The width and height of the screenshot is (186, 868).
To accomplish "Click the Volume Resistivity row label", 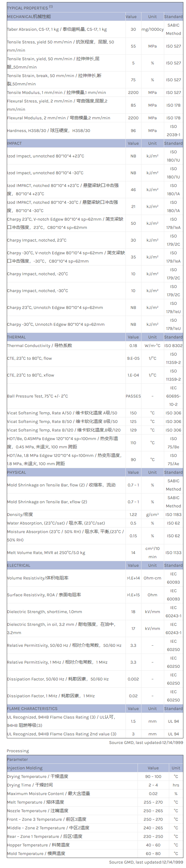I will click(x=38, y=578).
